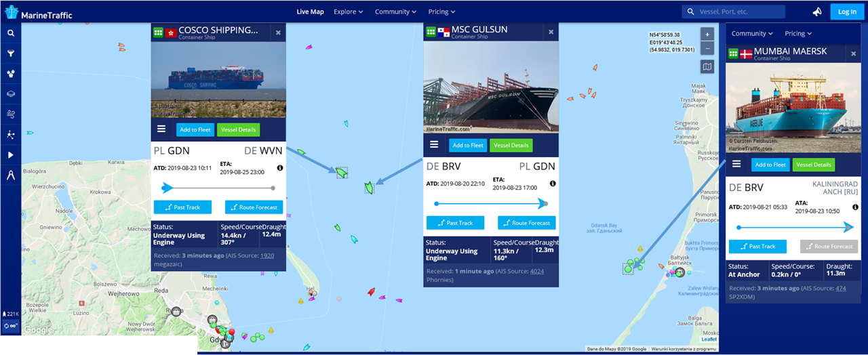Show the wind weather overlay icon
The width and height of the screenshot is (868, 355).
(x=11, y=114)
